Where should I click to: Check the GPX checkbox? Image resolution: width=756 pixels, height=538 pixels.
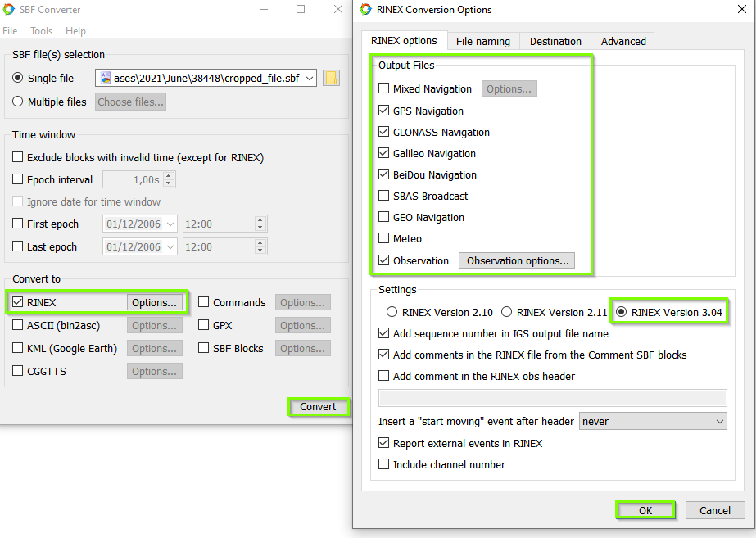[203, 325]
